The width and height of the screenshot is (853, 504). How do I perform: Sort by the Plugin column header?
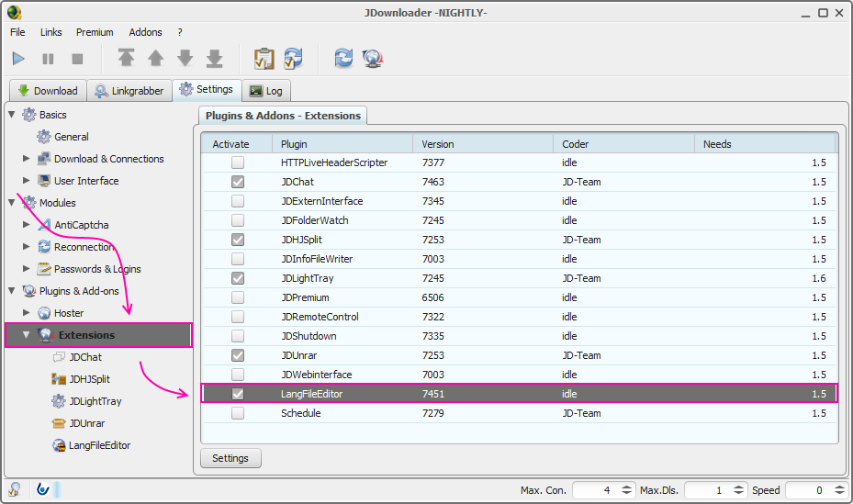342,144
